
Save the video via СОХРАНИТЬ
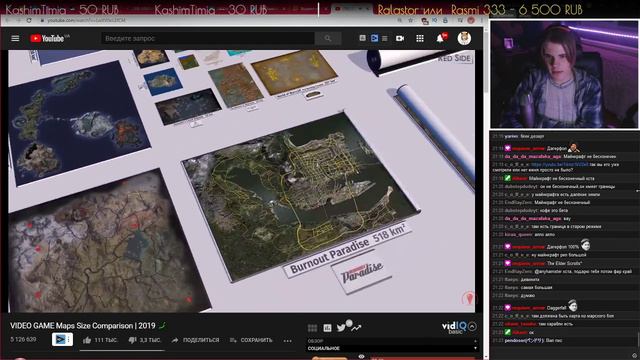(x=251, y=340)
